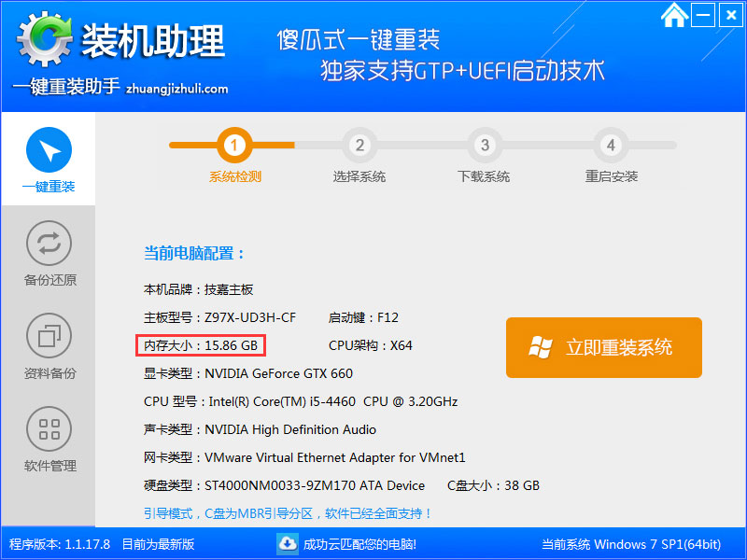
Task: Close the 装机助理 window
Action: pos(731,15)
